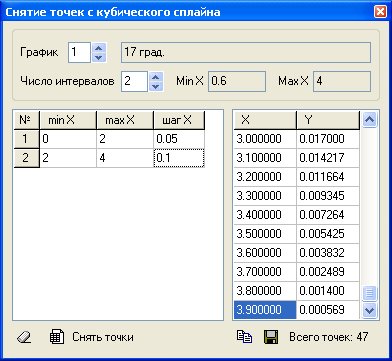Screen dimensions: 392x361
Task: Click the Всего точек: 47 counter
Action: click(x=328, y=337)
